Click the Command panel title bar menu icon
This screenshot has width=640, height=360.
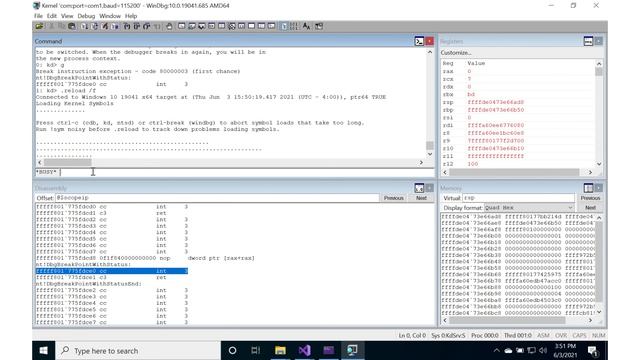pos(419,41)
